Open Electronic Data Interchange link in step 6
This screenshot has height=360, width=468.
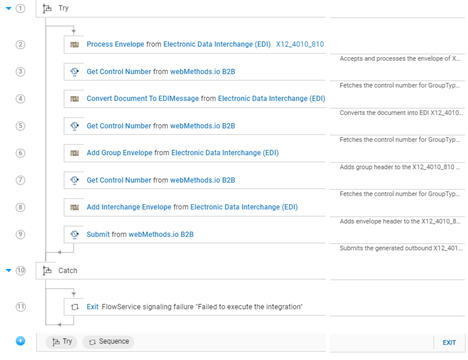225,153
